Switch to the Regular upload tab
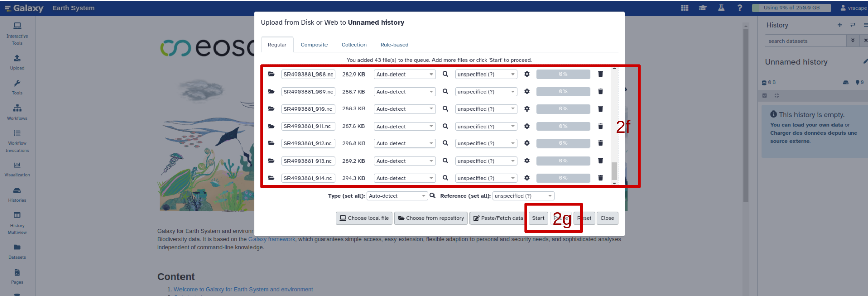 coord(277,45)
